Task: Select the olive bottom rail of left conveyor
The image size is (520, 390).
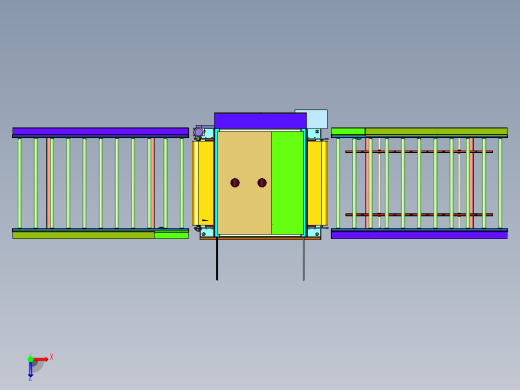Action: pos(83,235)
